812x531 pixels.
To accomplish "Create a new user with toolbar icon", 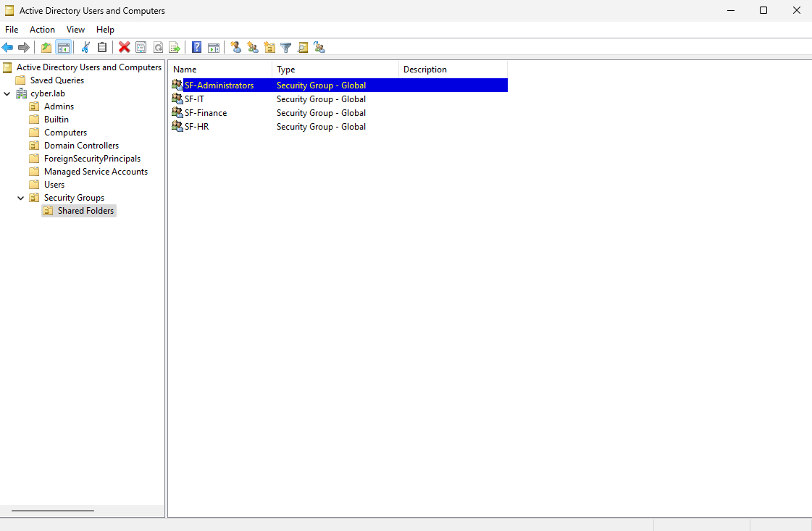I will click(x=235, y=48).
